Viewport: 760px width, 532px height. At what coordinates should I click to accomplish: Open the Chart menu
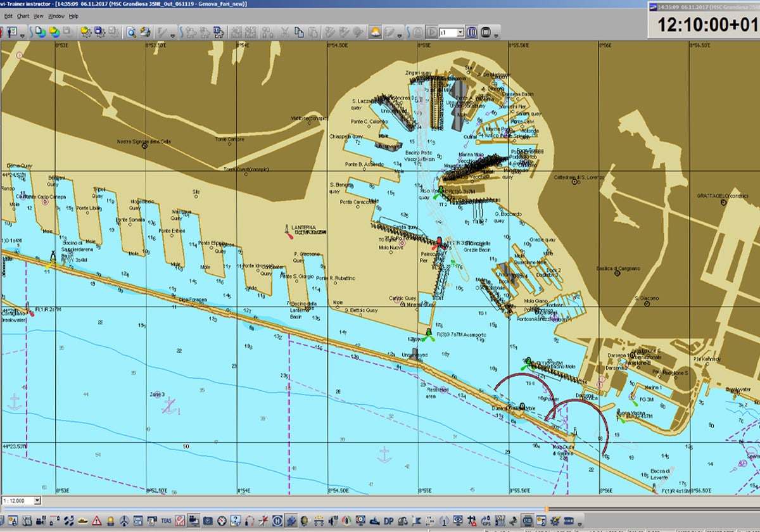pyautogui.click(x=23, y=16)
